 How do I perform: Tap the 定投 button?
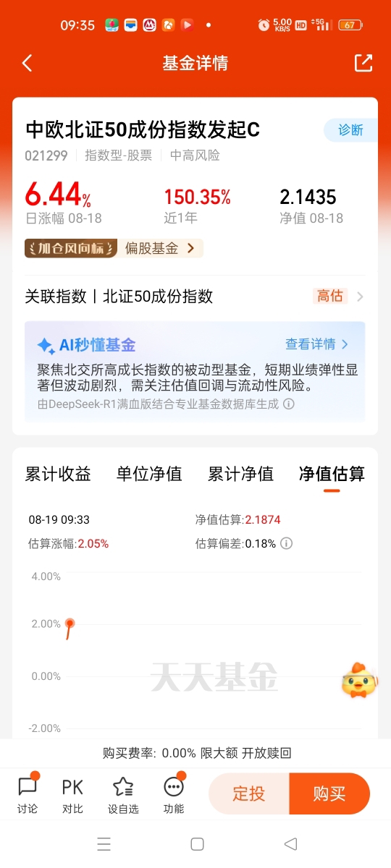tap(249, 793)
